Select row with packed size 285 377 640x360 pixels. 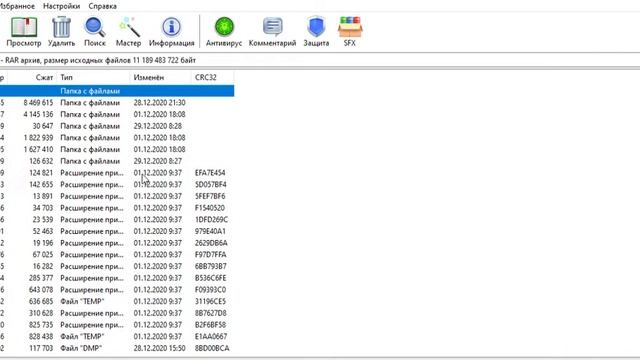click(x=117, y=278)
